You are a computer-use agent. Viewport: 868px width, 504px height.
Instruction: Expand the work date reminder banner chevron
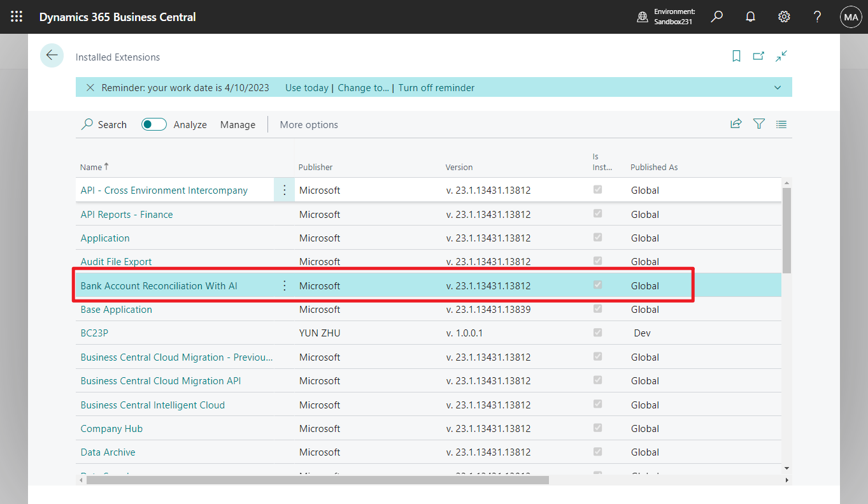click(x=777, y=87)
